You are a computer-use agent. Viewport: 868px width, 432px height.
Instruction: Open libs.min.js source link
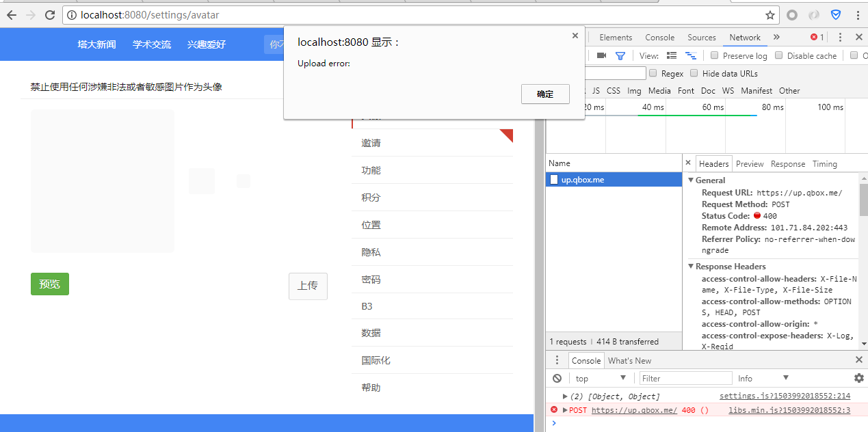point(789,410)
